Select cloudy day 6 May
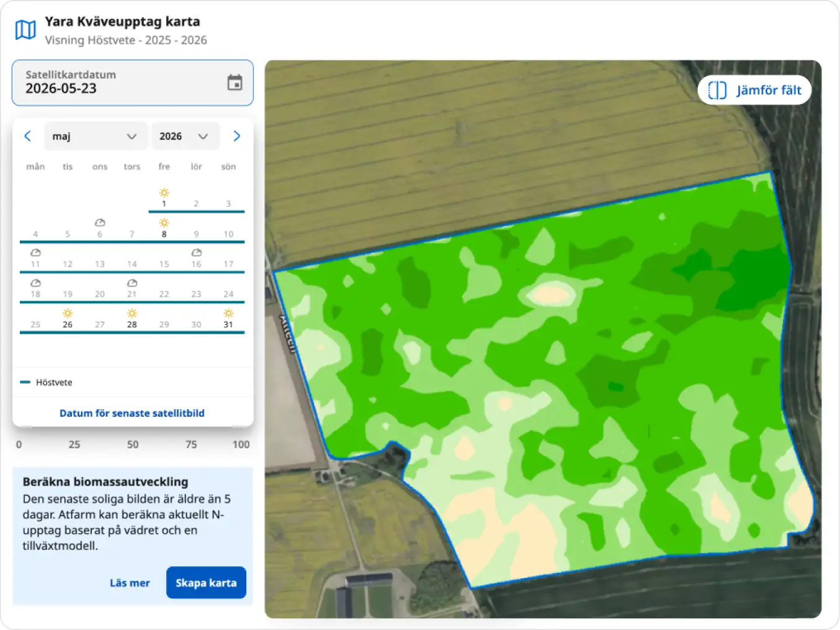The height and width of the screenshot is (630, 840). (x=99, y=228)
